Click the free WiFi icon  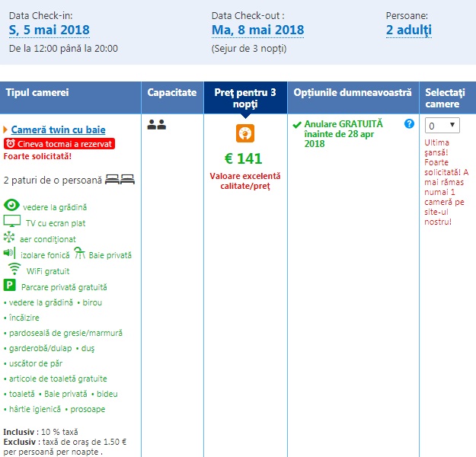(x=14, y=270)
